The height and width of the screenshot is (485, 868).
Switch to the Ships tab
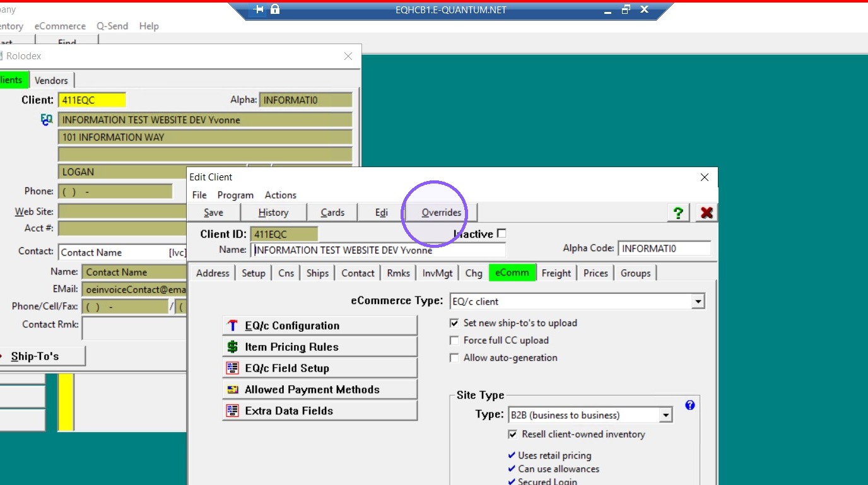click(318, 273)
